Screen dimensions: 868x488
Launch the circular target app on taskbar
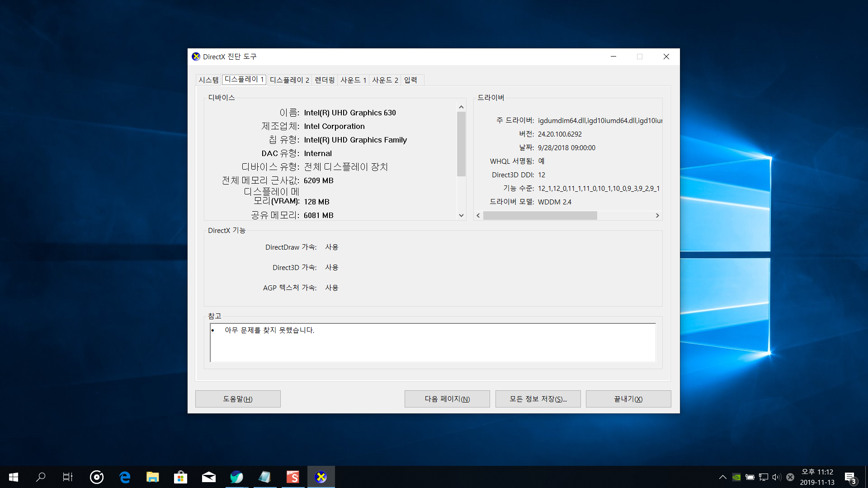coord(97,477)
